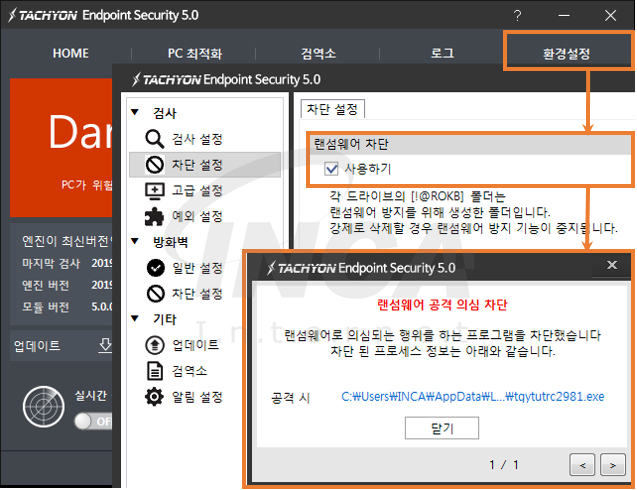
Task: Select the 차단 설정 block icon under 방화벽
Action: click(155, 293)
